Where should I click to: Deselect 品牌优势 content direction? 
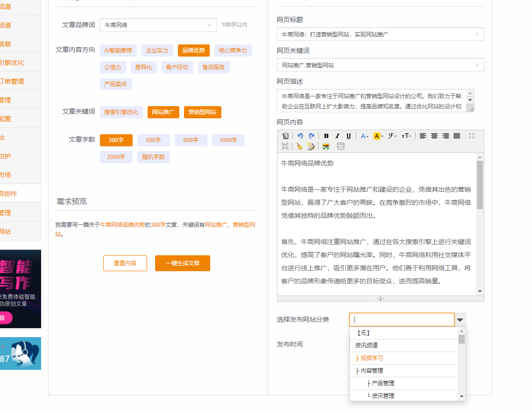point(193,50)
